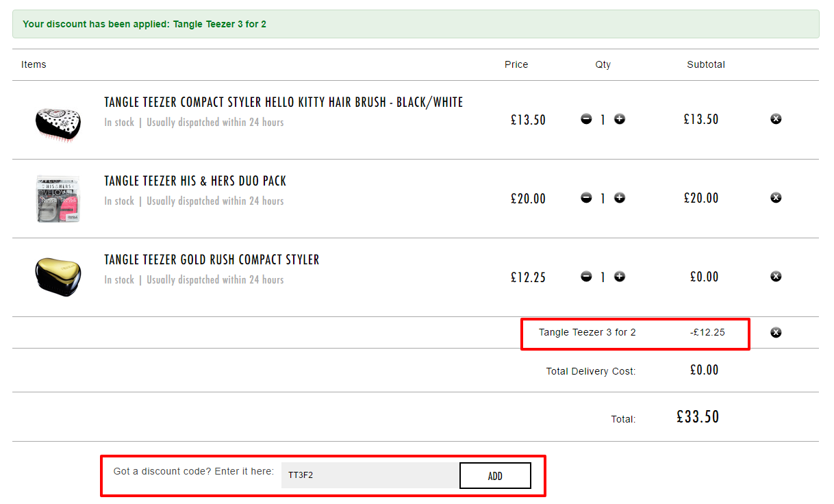Click stock status text under Gold Rush Styler
Screen dimensions: 834x504
pyautogui.click(x=194, y=280)
